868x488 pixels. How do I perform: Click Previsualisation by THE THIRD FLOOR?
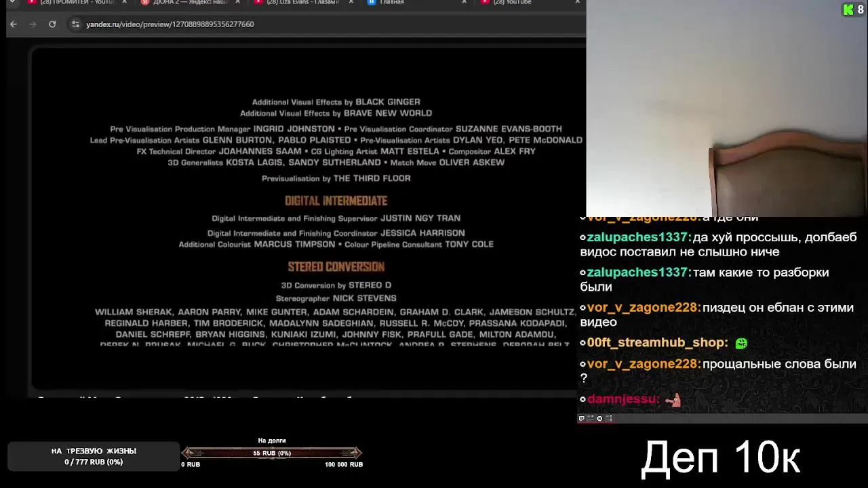click(x=336, y=178)
